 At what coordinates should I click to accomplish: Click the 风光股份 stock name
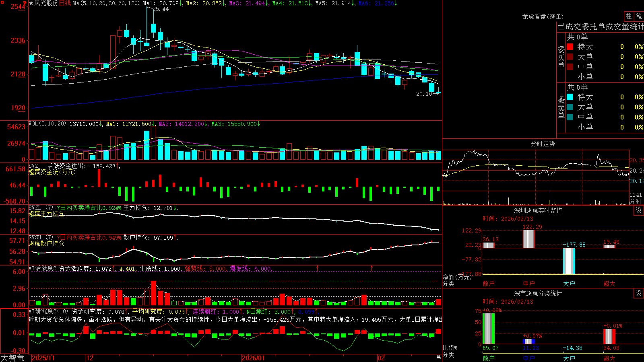46,3
